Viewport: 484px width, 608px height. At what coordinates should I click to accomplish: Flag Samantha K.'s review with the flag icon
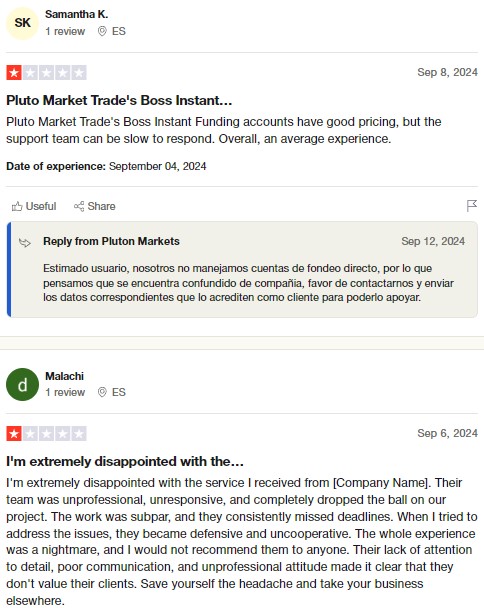point(472,206)
